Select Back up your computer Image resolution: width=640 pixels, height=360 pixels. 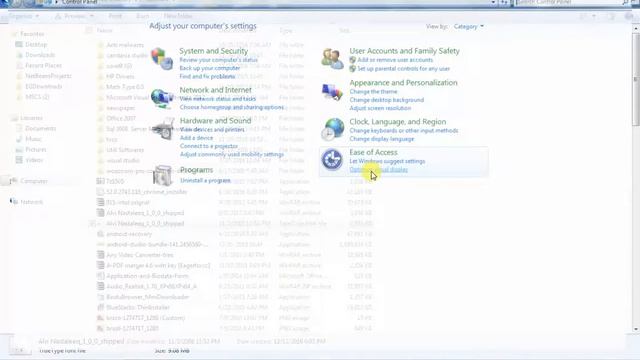click(x=210, y=68)
